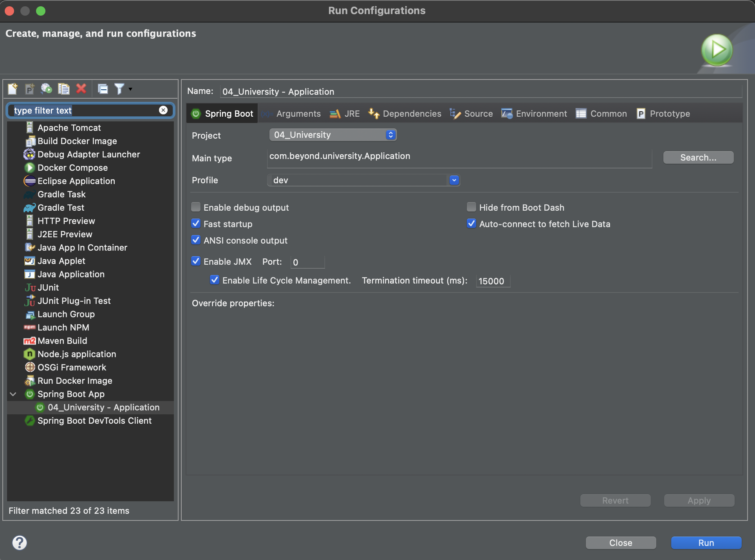Toggle Hide from Boot Dash checkbox
755x560 pixels.
tap(471, 207)
